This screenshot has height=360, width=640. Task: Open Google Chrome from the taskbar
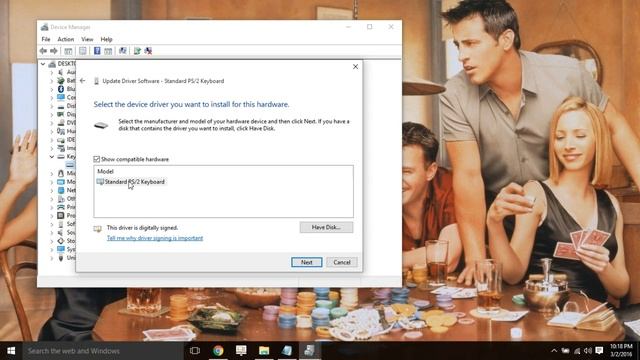click(218, 351)
